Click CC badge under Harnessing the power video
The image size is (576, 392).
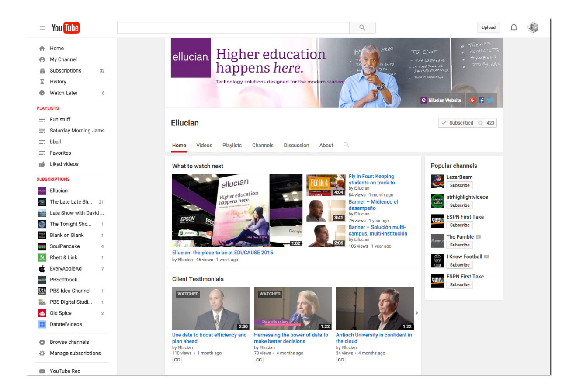pyautogui.click(x=259, y=360)
